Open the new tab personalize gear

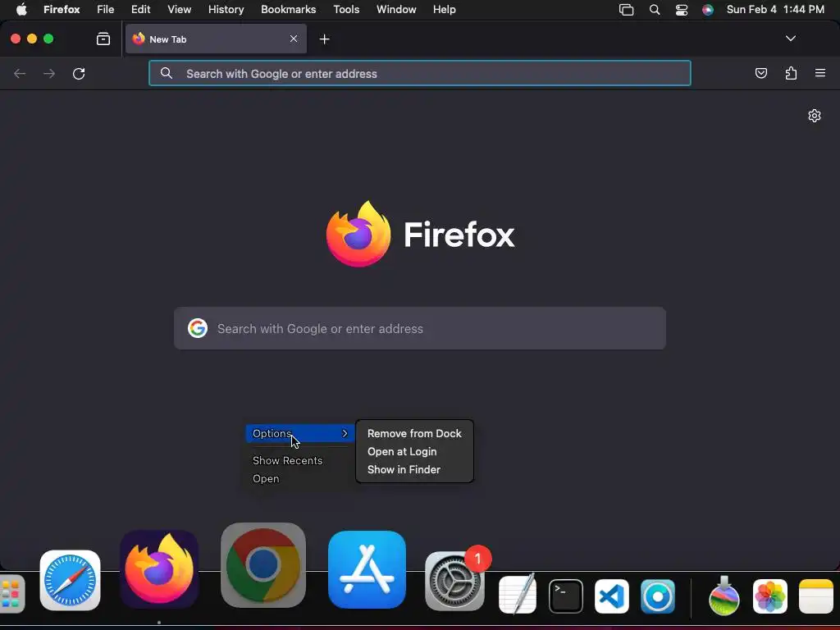(815, 116)
